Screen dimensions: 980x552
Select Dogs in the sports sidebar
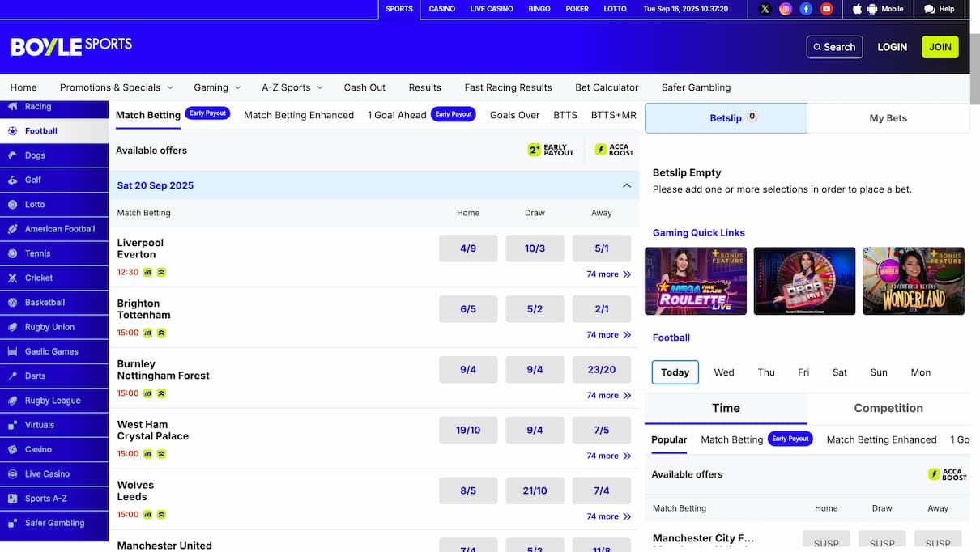[x=54, y=155]
